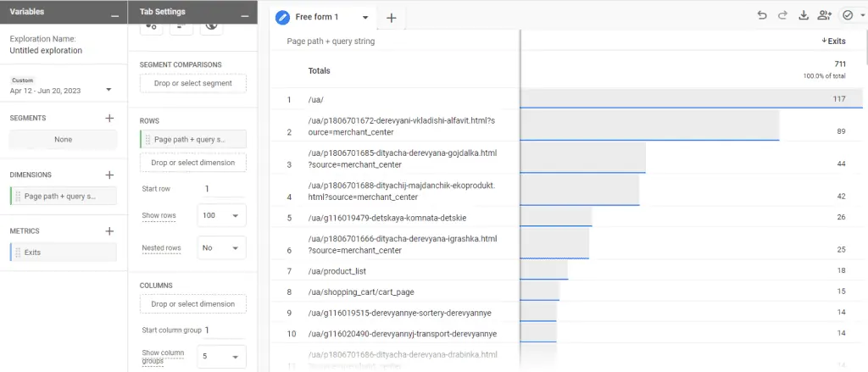Select Page path chip in Rows
Screen dimensions: 868x372
(x=193, y=140)
